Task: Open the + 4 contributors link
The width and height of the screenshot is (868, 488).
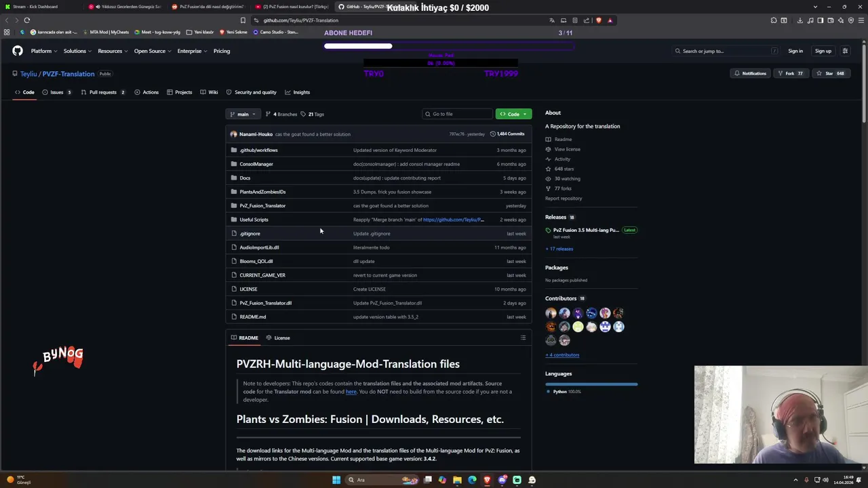Action: click(x=562, y=355)
